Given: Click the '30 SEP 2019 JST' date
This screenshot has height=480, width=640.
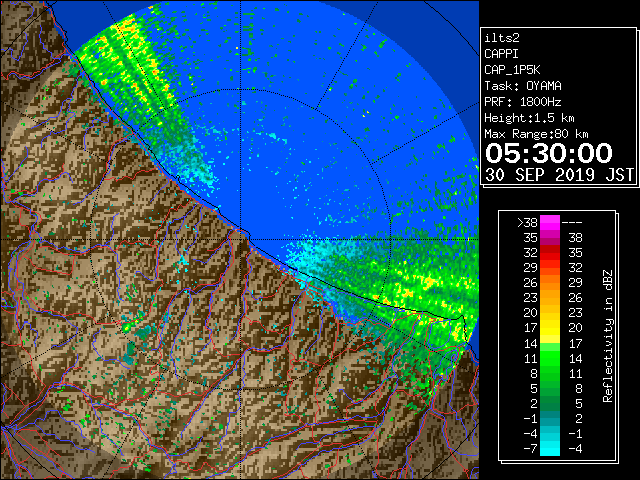Looking at the screenshot, I should [x=559, y=175].
